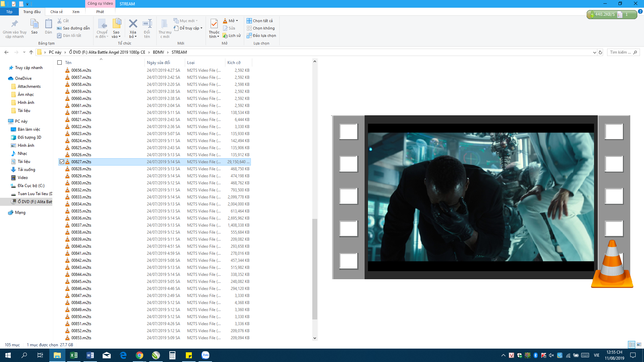Screen dimensions: 644x362
Task: Open Calculator from the taskbar
Action: [172, 355]
